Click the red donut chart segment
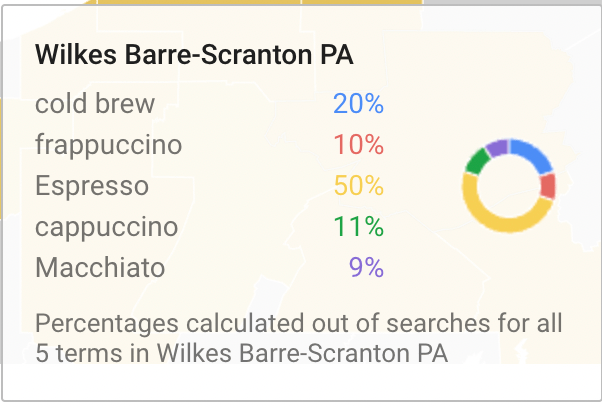This screenshot has height=408, width=602. (548, 186)
